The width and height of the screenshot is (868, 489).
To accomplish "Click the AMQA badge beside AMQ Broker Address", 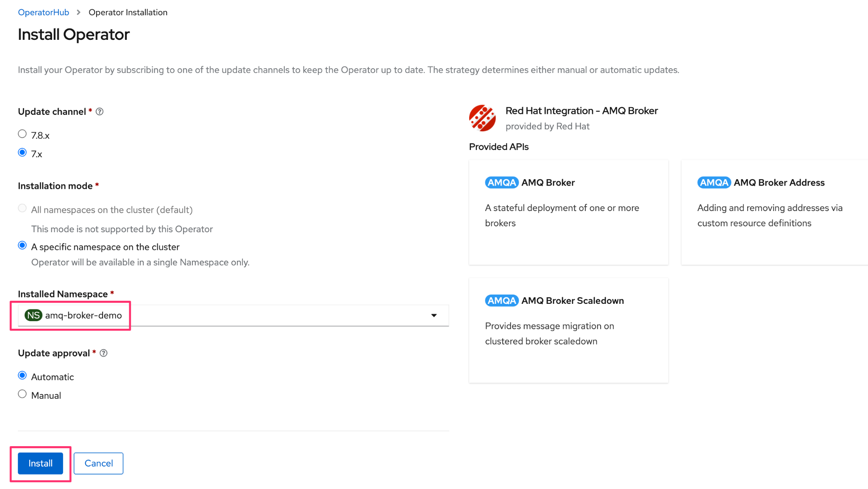I will [714, 183].
